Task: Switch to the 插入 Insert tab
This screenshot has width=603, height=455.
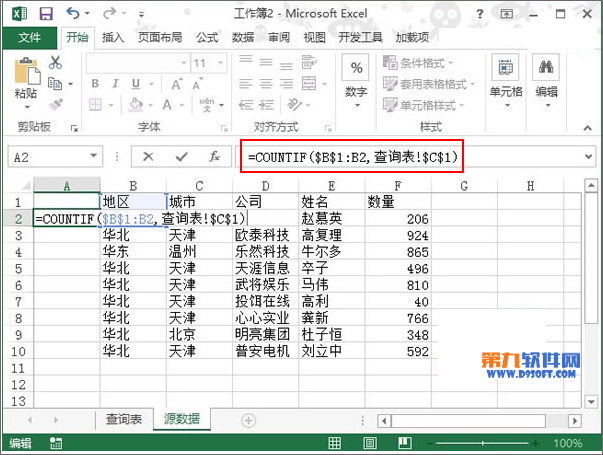Action: tap(113, 37)
